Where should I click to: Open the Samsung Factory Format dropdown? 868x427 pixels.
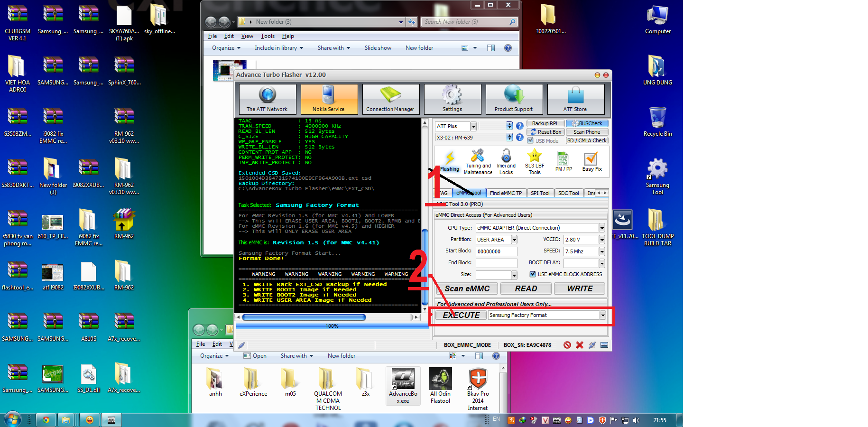coord(603,315)
